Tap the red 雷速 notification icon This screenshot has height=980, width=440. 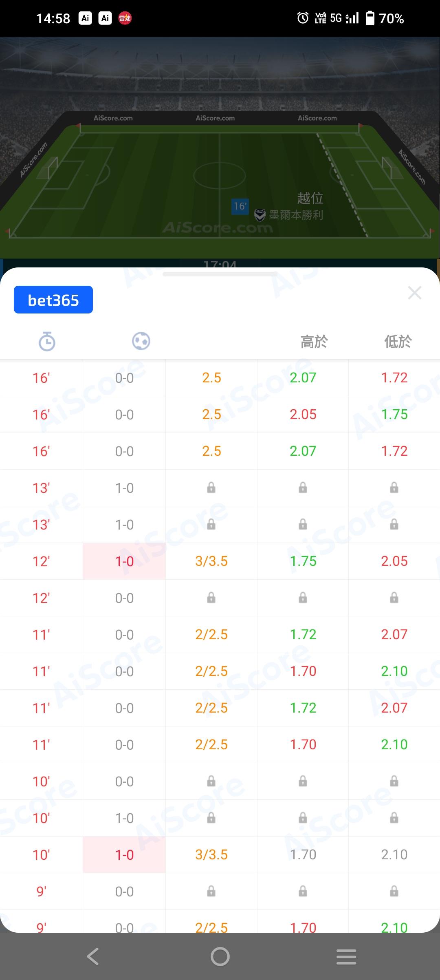(x=125, y=18)
